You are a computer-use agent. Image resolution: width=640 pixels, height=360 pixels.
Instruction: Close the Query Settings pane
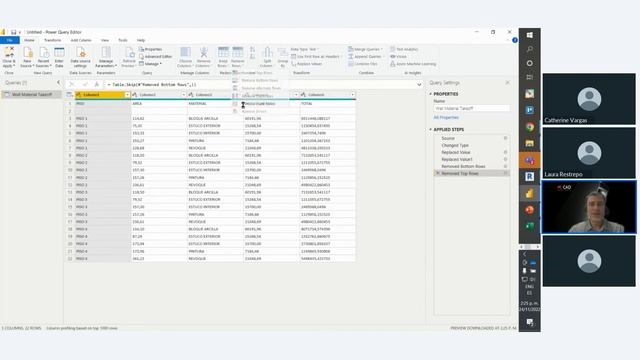(507, 83)
